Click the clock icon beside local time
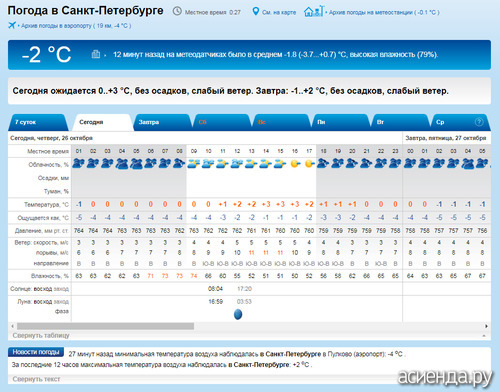Screen dimensions: 500x392 point(177,11)
